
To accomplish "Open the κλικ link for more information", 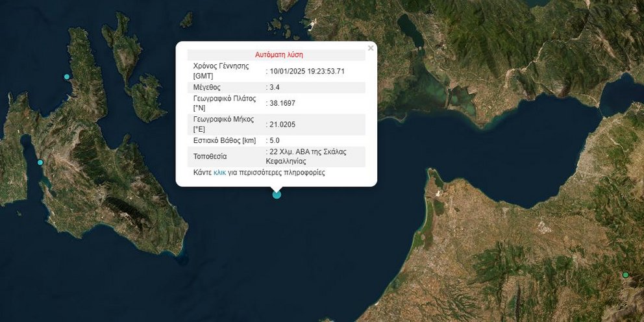I will pos(220,173).
